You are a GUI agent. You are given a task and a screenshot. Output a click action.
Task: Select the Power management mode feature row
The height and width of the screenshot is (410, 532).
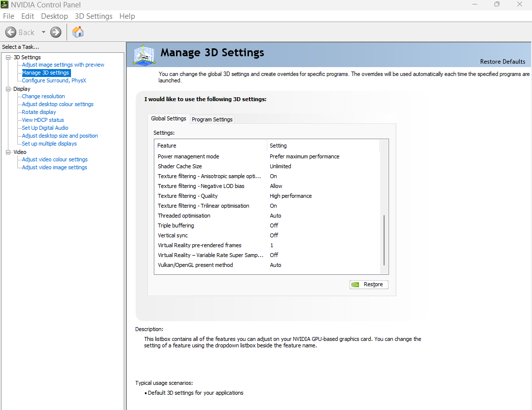point(267,156)
